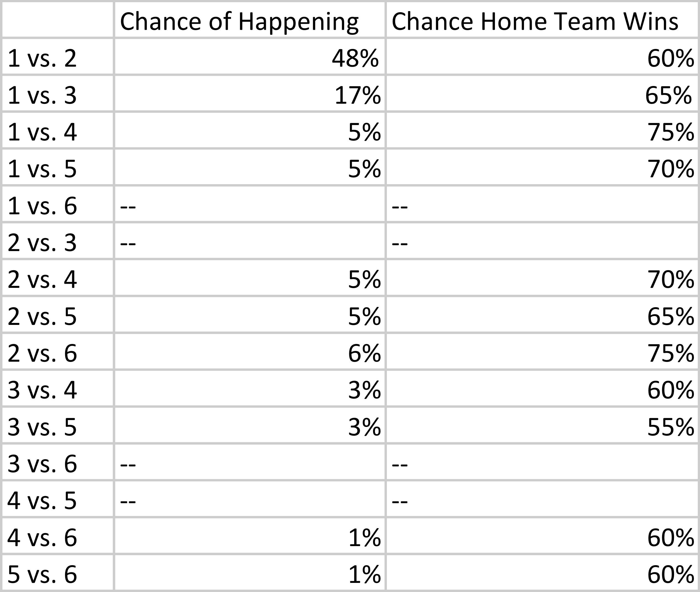Select the "1 vs. 6" matchup label
The height and width of the screenshot is (592, 700).
pyautogui.click(x=42, y=206)
